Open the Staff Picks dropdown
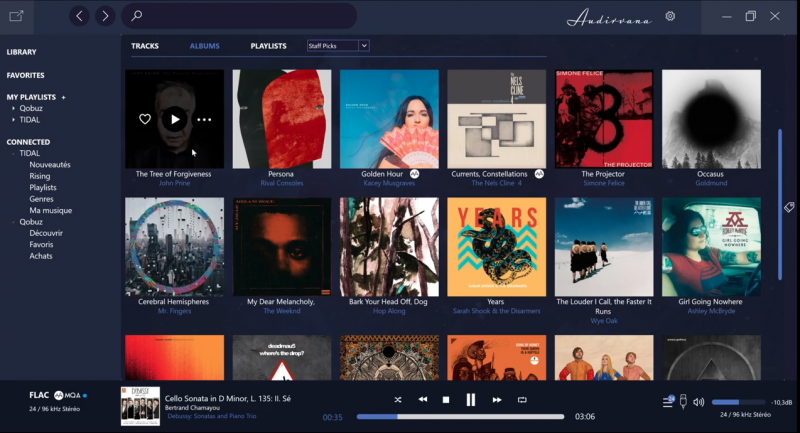 coord(338,46)
